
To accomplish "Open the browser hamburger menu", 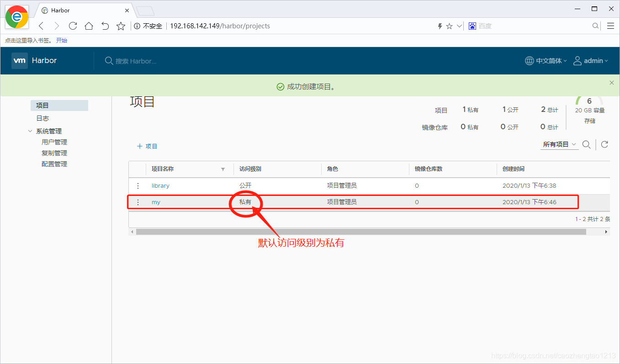I will [x=610, y=26].
